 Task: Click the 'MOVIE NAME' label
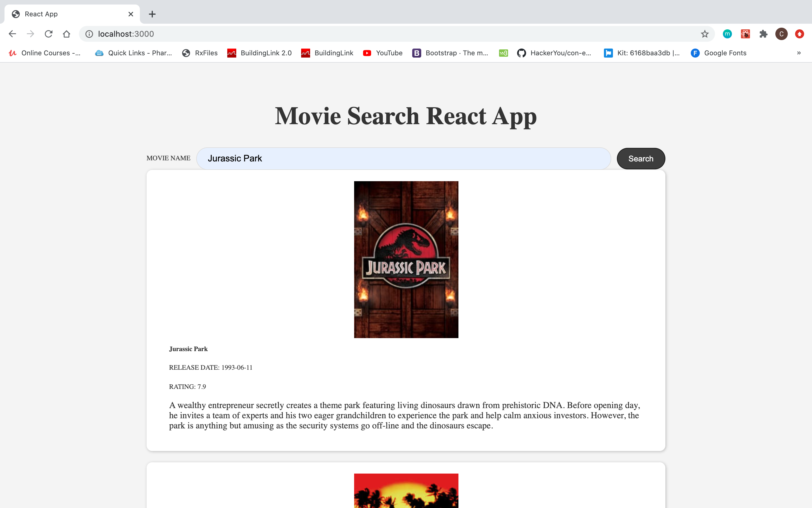click(168, 158)
